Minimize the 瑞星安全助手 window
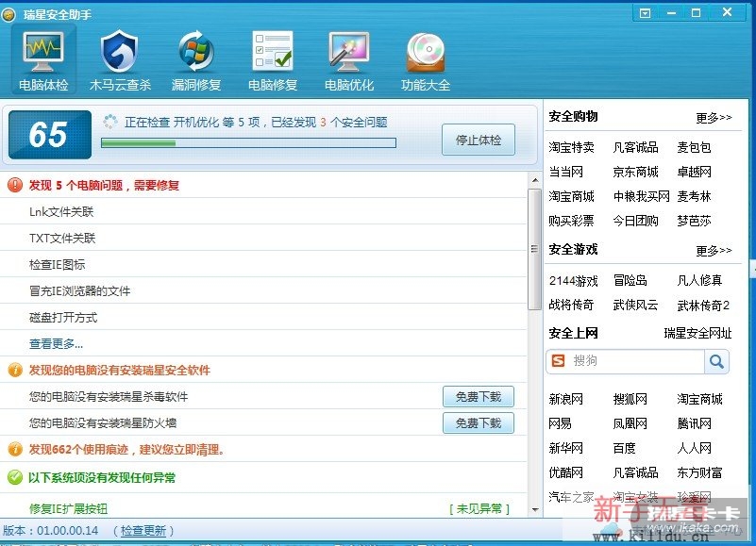Screen dimensions: 756x546 click(671, 13)
